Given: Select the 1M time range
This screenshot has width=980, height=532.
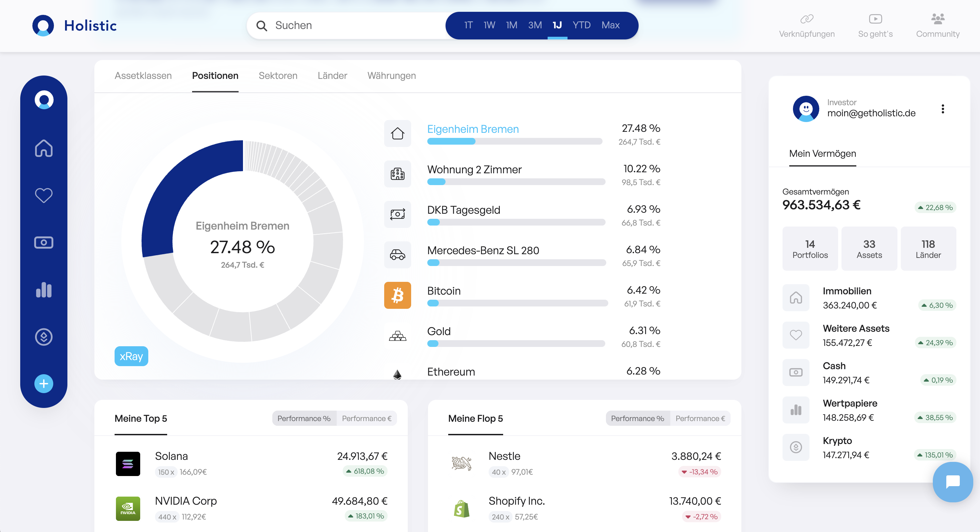Looking at the screenshot, I should click(511, 25).
